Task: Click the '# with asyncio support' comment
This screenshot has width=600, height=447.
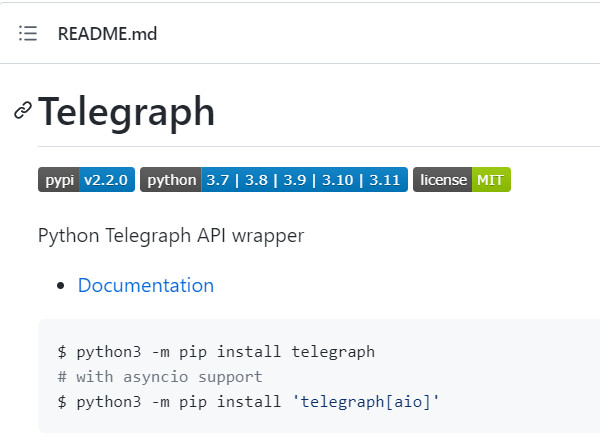Action: [x=160, y=377]
